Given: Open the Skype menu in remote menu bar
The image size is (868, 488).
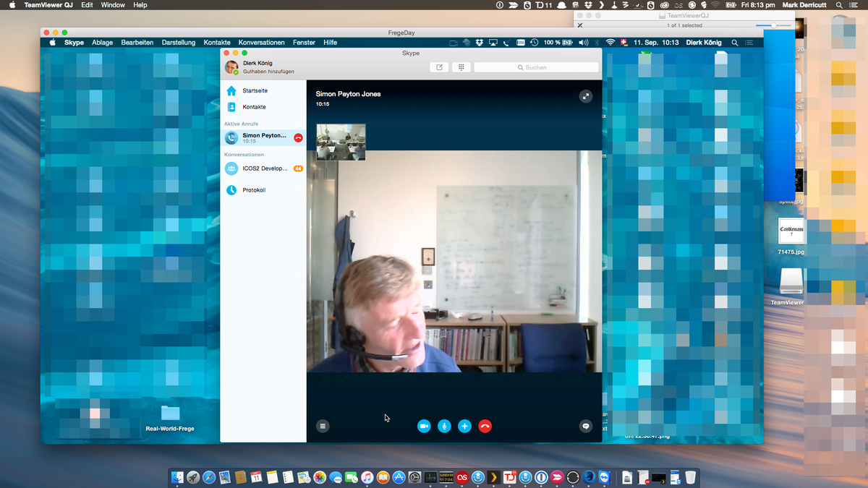Looking at the screenshot, I should click(x=74, y=43).
